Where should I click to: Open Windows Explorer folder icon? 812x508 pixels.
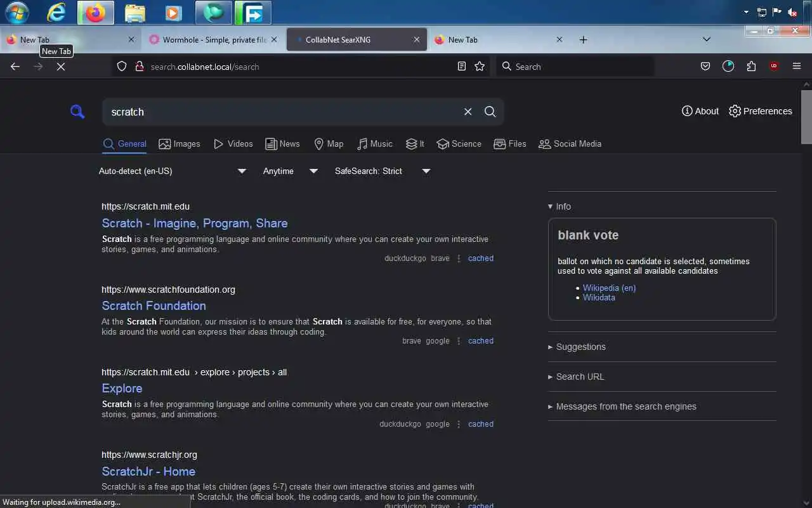135,12
